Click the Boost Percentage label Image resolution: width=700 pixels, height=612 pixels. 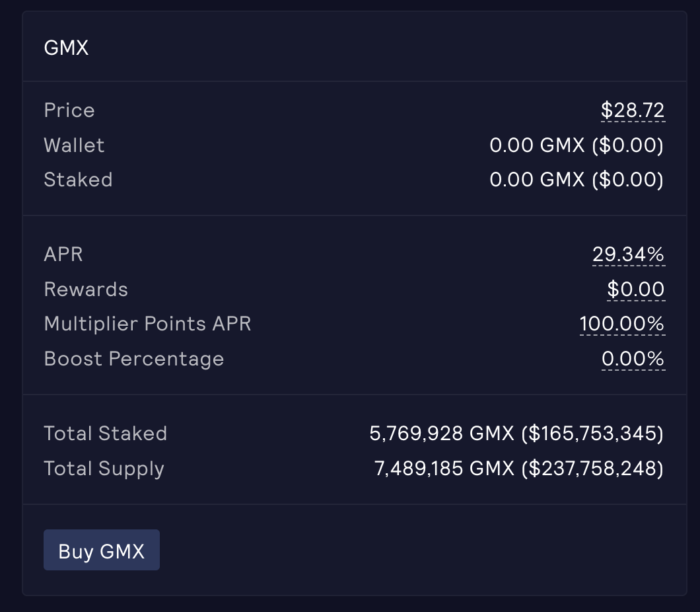134,359
